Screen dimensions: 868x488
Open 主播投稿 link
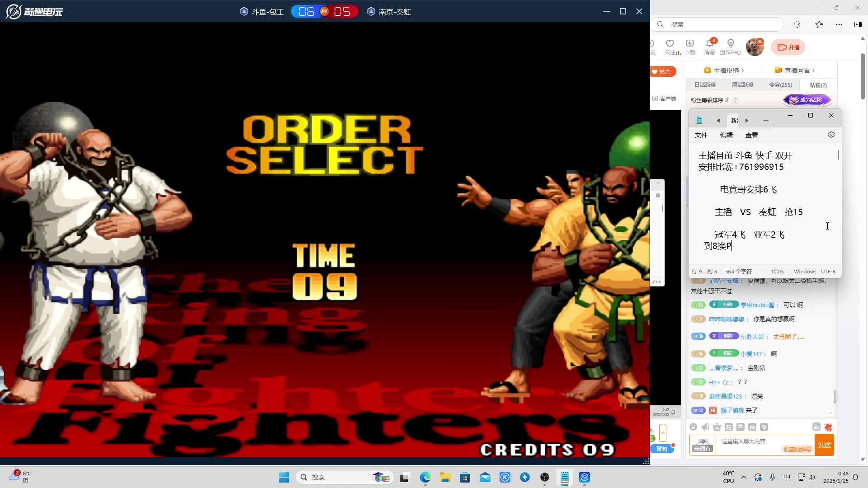[724, 70]
